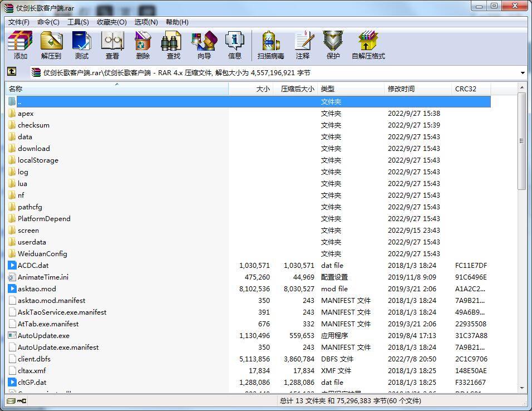Select the localStorage folder
Viewport: 532px width, 411px height.
(249, 160)
